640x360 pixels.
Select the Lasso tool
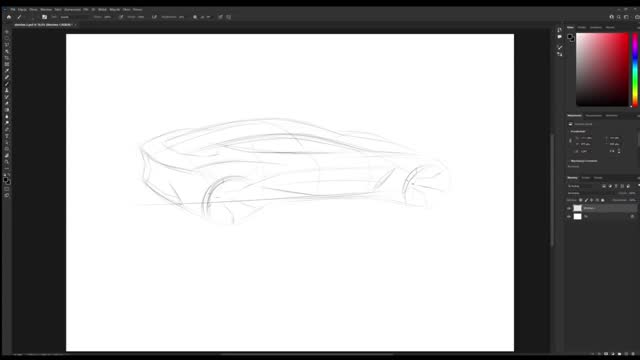(x=7, y=45)
